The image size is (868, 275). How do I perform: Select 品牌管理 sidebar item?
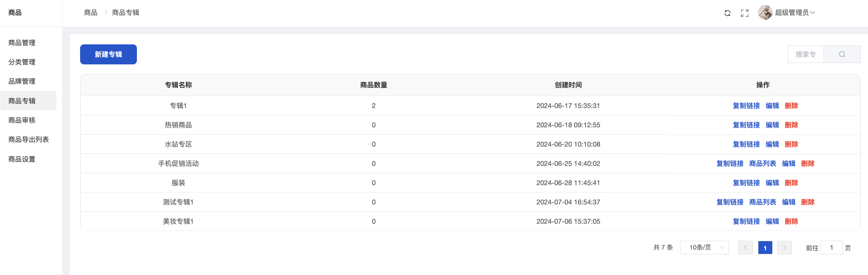click(22, 81)
